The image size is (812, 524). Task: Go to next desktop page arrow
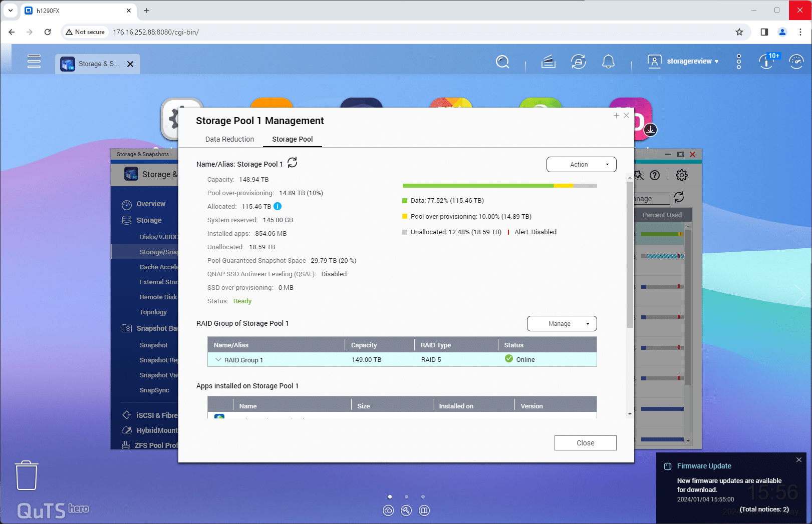800,295
